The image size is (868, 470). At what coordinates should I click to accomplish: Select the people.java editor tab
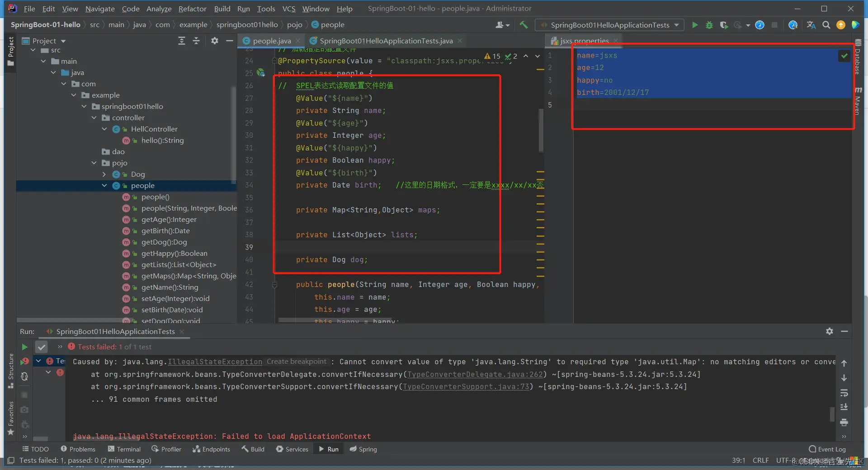coord(272,41)
